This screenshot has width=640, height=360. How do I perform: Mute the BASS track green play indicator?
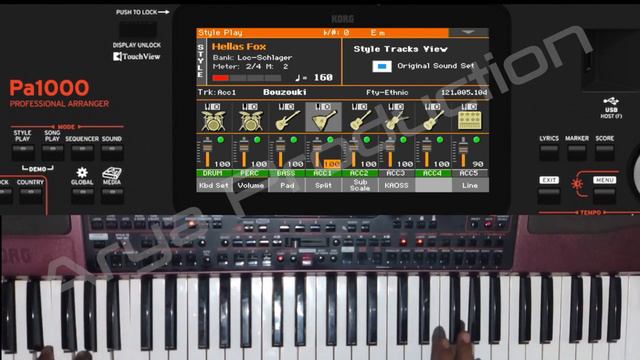click(293, 140)
